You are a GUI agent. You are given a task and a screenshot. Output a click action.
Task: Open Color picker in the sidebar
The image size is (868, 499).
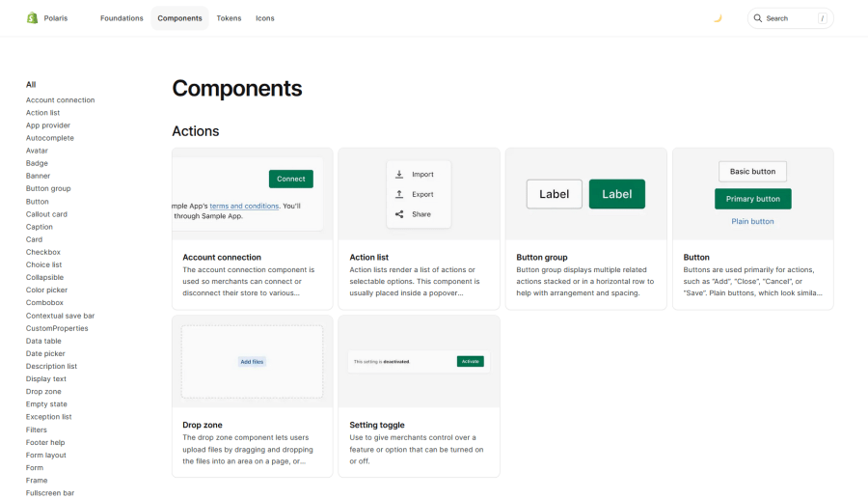pos(46,291)
